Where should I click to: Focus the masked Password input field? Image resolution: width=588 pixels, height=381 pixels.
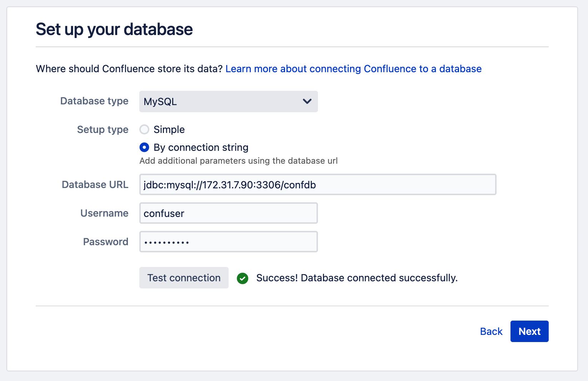tap(228, 242)
